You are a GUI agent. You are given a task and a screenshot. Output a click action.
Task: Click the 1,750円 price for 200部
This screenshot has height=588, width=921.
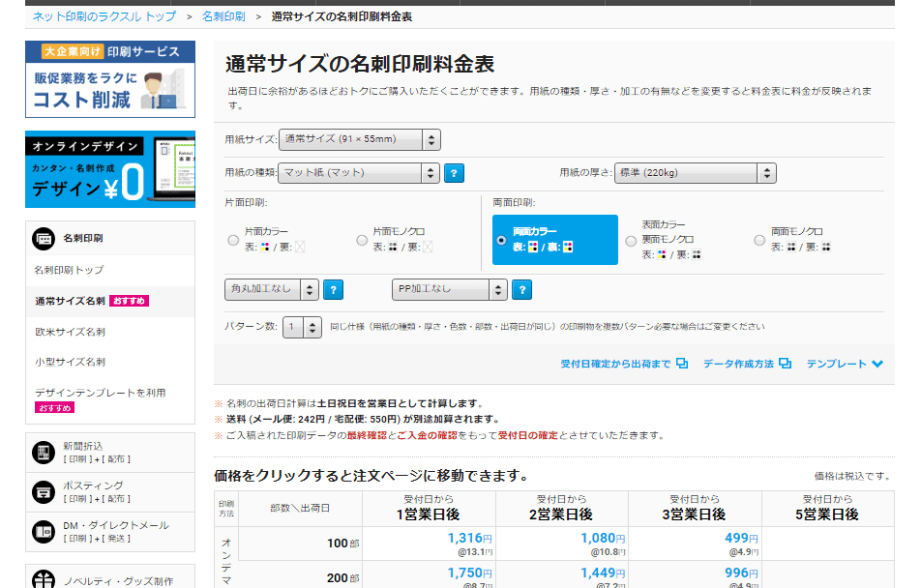(x=469, y=573)
